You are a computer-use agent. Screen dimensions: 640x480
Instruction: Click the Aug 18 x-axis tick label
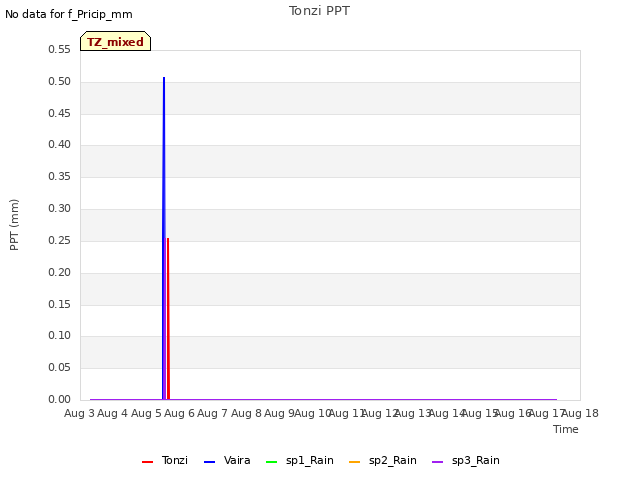[x=580, y=413]
